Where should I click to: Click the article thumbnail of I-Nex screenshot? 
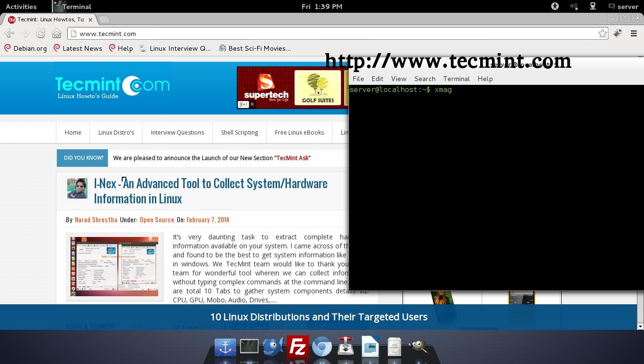114,266
